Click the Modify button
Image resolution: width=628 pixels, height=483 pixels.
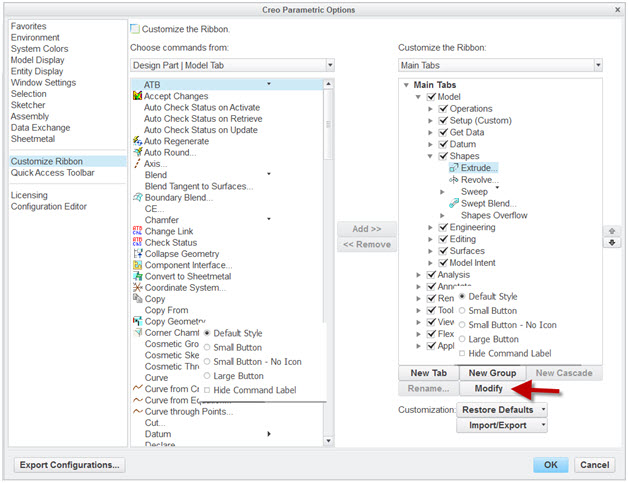(488, 388)
